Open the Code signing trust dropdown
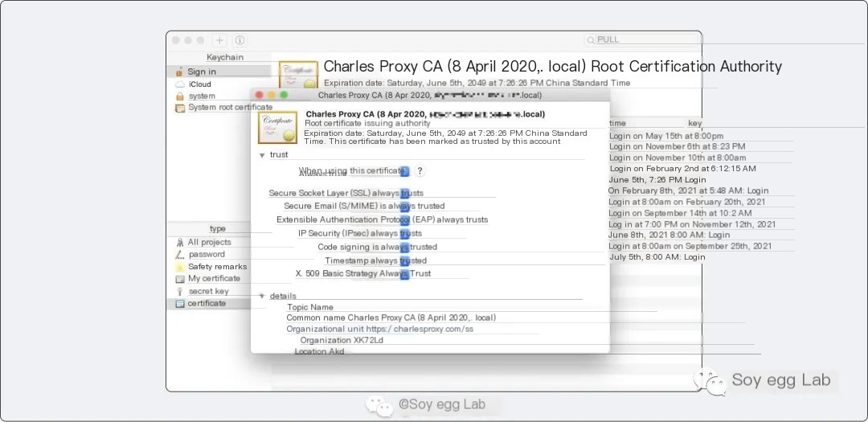Image resolution: width=868 pixels, height=422 pixels. [404, 247]
